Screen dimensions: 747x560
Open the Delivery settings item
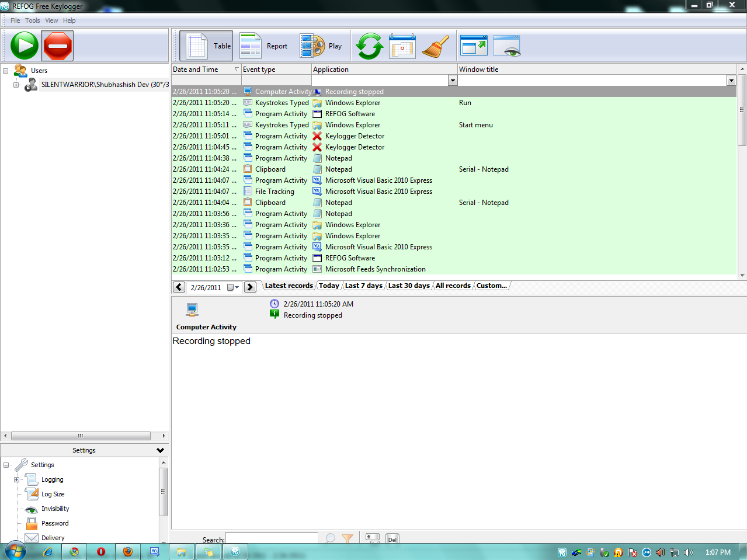click(x=53, y=538)
